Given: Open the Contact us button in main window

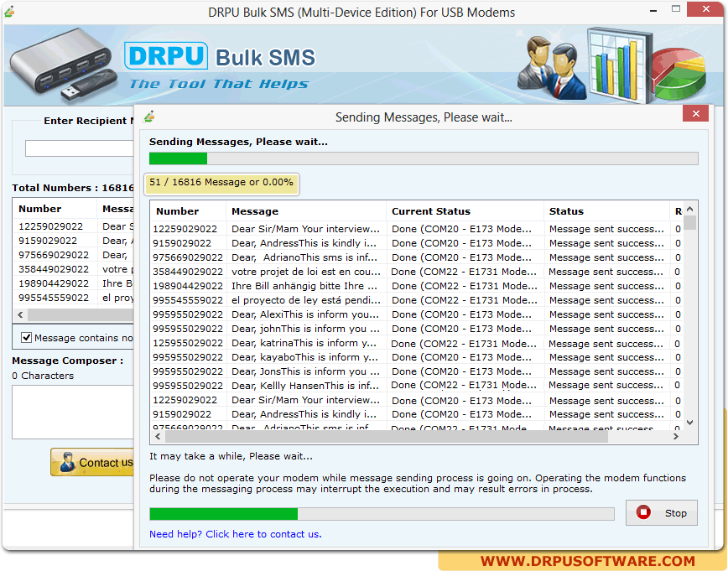Looking at the screenshot, I should [92, 462].
